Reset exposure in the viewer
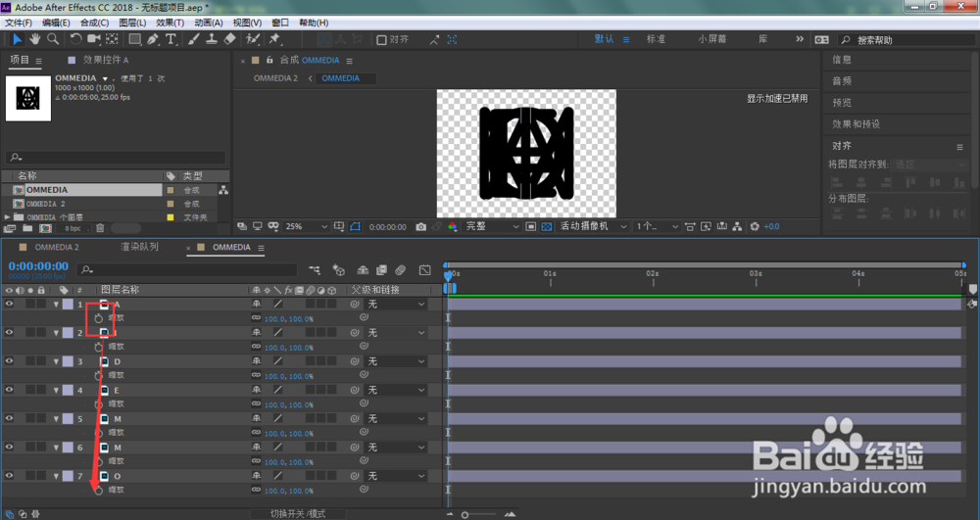 tap(755, 226)
